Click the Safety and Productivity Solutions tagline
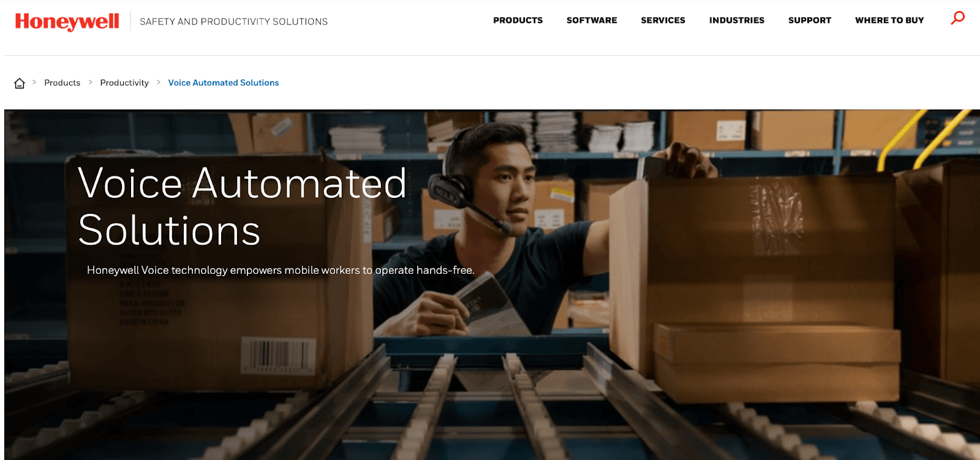 click(233, 21)
